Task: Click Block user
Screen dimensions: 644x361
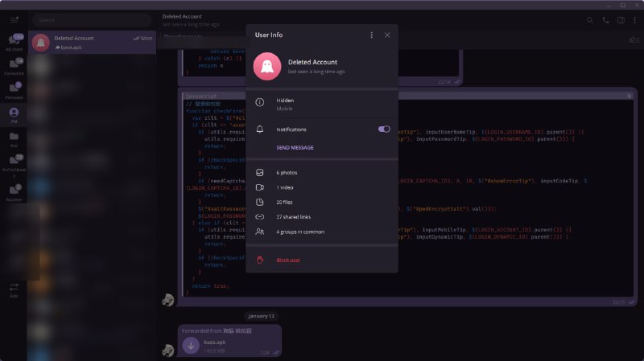Action: point(290,260)
